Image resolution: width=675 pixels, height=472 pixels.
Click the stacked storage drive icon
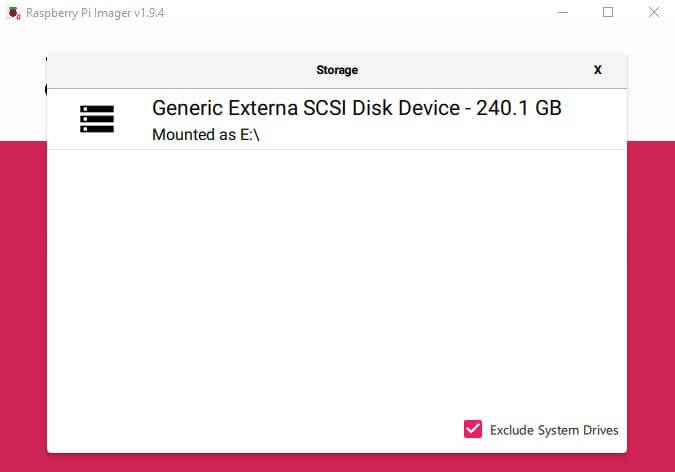tap(97, 119)
